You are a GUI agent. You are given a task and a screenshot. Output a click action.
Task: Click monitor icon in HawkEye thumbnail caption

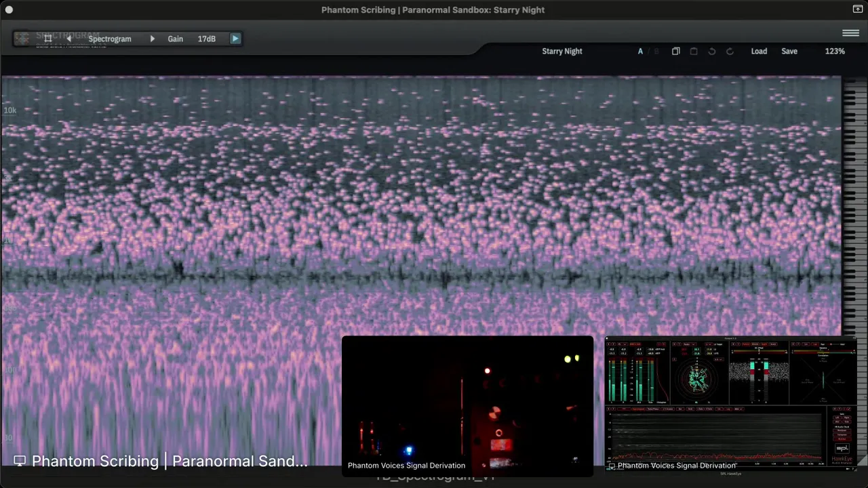(612, 466)
